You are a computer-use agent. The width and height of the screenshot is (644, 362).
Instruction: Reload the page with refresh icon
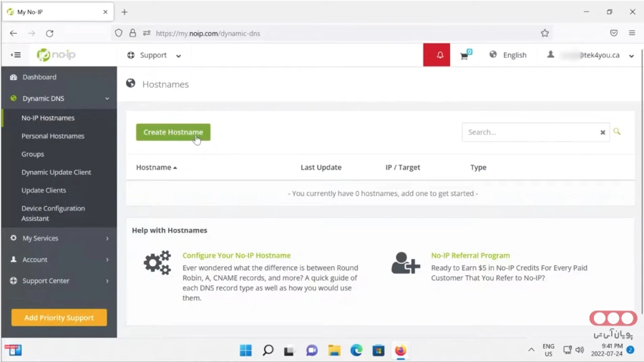[49, 33]
